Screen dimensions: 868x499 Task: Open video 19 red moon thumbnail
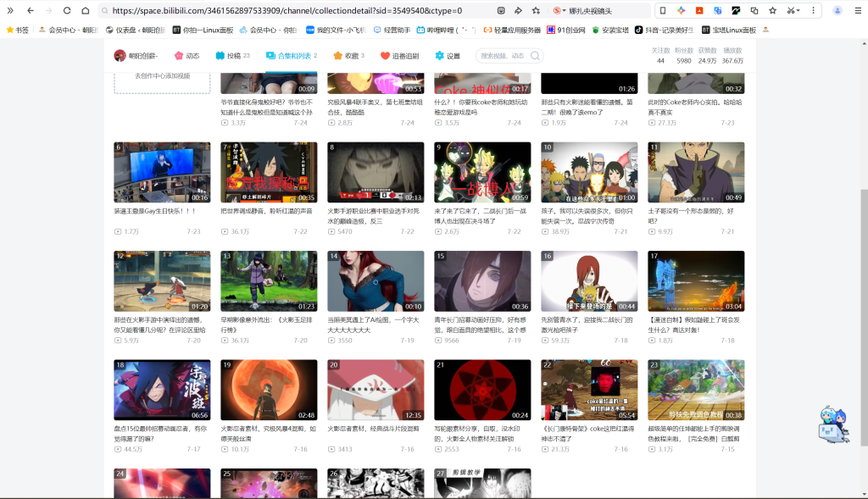click(269, 390)
